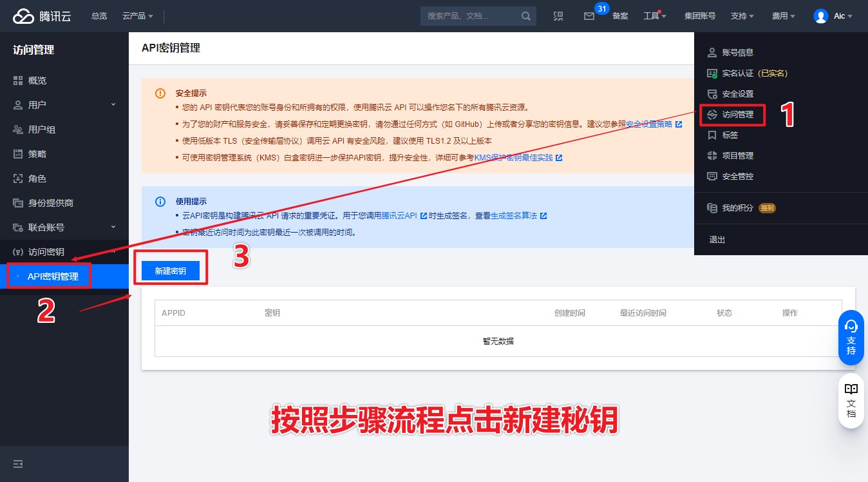868x482 pixels.
Task: Go to 总览 in top navigation
Action: click(x=99, y=16)
